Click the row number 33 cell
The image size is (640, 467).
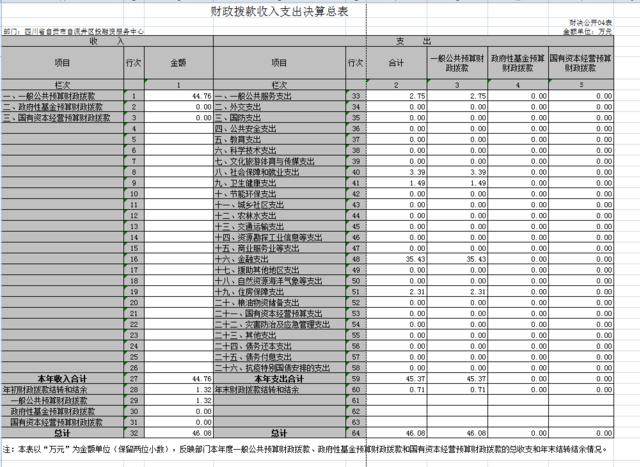point(355,96)
